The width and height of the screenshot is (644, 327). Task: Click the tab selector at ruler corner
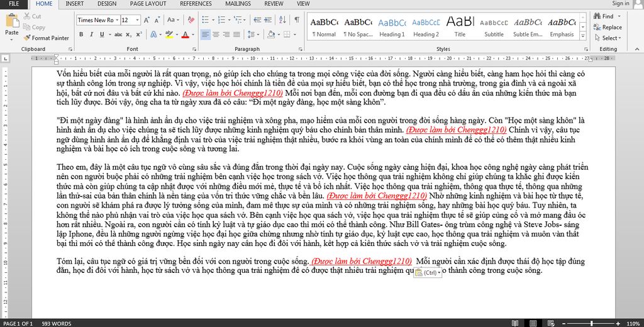point(5,58)
